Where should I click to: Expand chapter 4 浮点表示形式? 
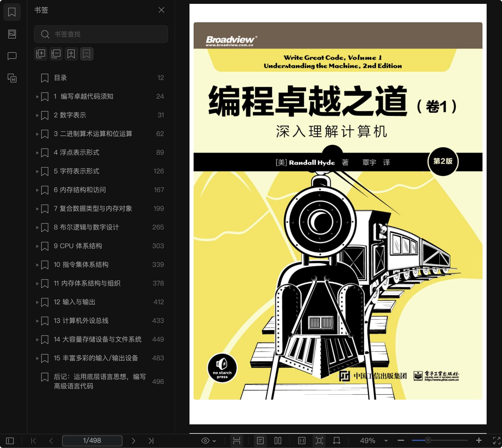(x=37, y=153)
